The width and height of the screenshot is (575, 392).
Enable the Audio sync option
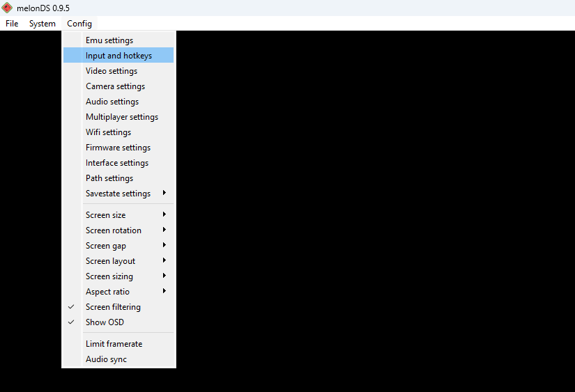pyautogui.click(x=106, y=359)
